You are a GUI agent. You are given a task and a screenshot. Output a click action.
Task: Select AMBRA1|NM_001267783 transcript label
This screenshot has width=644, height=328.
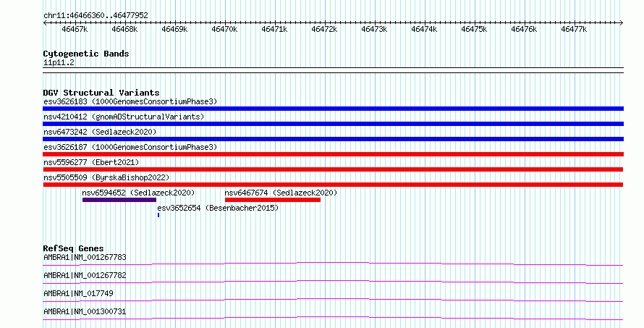click(x=85, y=257)
